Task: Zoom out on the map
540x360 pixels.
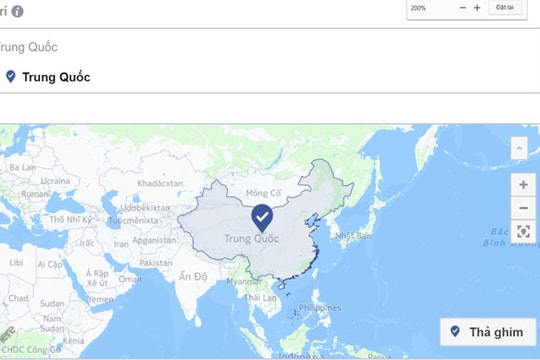Action: [x=523, y=208]
